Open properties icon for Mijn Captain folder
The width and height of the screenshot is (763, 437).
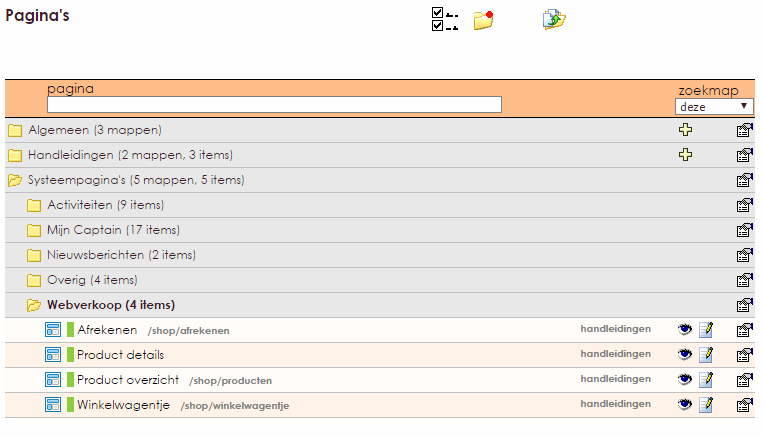tap(745, 230)
